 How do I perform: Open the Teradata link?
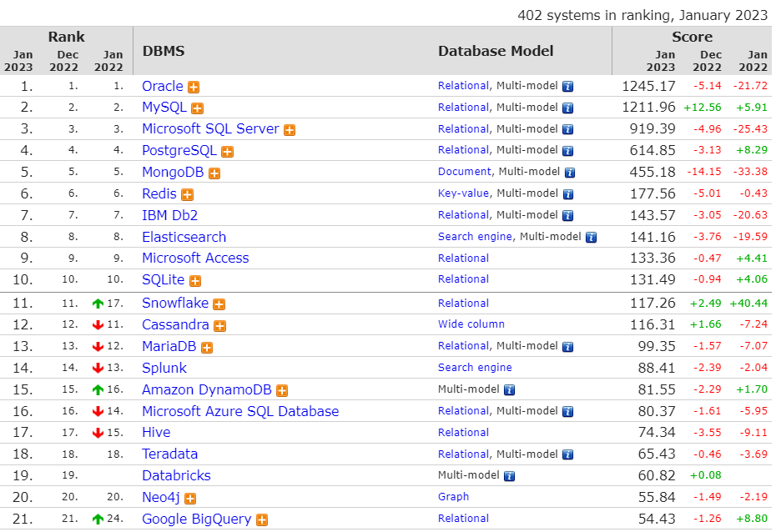click(169, 454)
